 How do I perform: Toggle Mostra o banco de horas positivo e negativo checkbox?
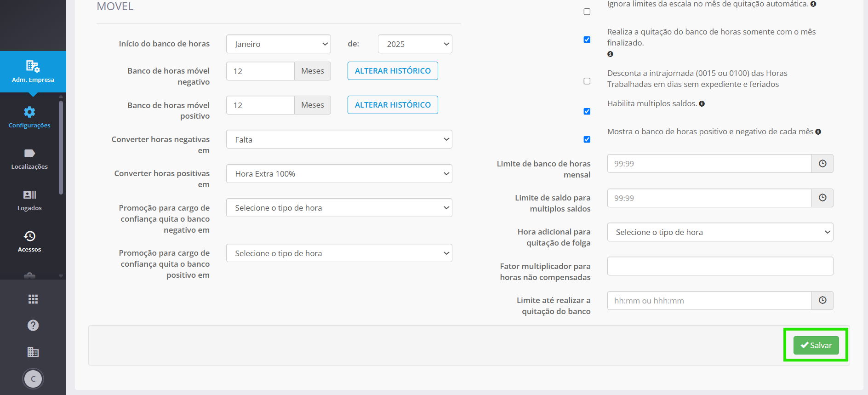pos(587,139)
